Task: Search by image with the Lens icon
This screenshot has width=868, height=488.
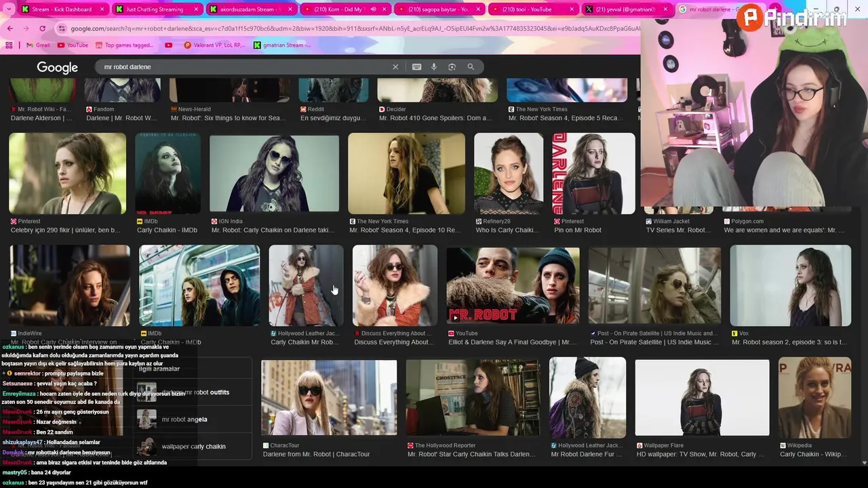Action: pyautogui.click(x=452, y=67)
